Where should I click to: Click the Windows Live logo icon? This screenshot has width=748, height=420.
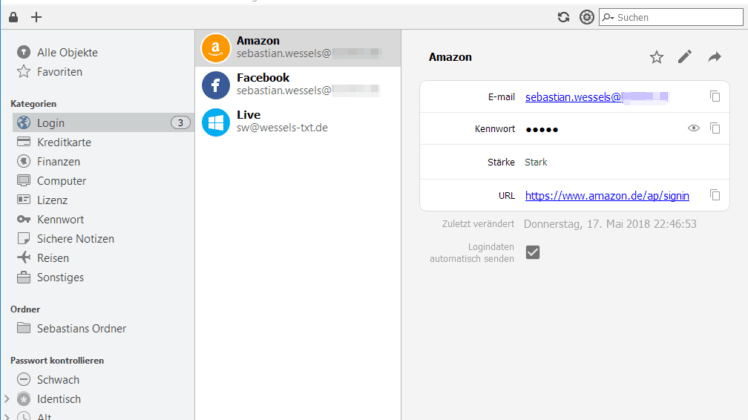pyautogui.click(x=216, y=122)
